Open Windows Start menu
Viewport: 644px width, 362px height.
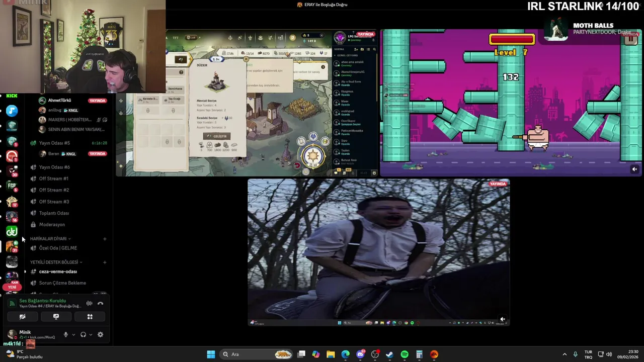coord(211,354)
